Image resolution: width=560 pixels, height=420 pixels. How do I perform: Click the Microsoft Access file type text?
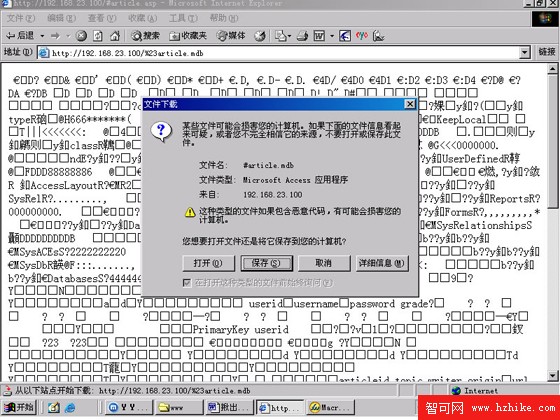point(295,180)
